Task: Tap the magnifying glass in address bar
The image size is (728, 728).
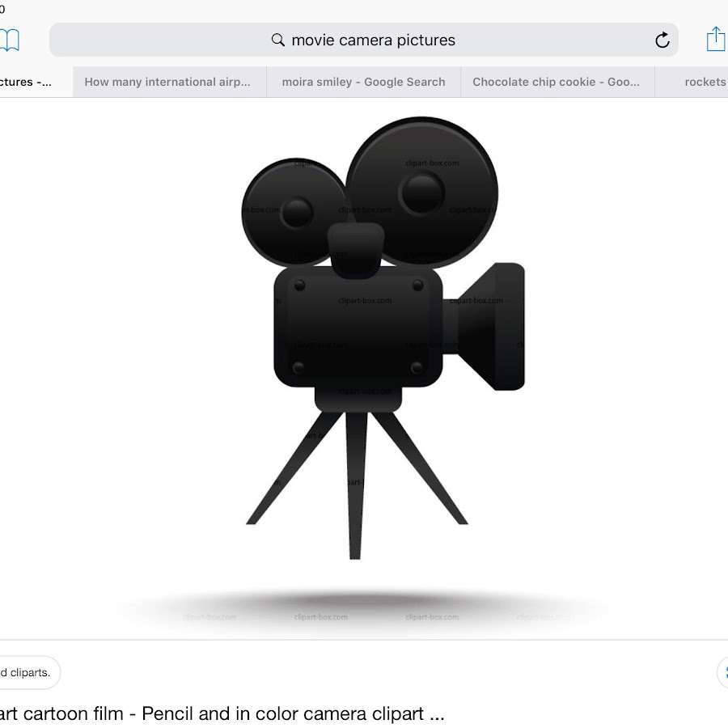Action: (277, 40)
